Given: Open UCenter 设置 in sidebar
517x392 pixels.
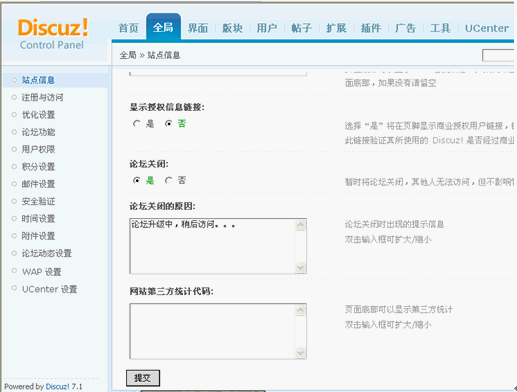Looking at the screenshot, I should click(x=49, y=289).
